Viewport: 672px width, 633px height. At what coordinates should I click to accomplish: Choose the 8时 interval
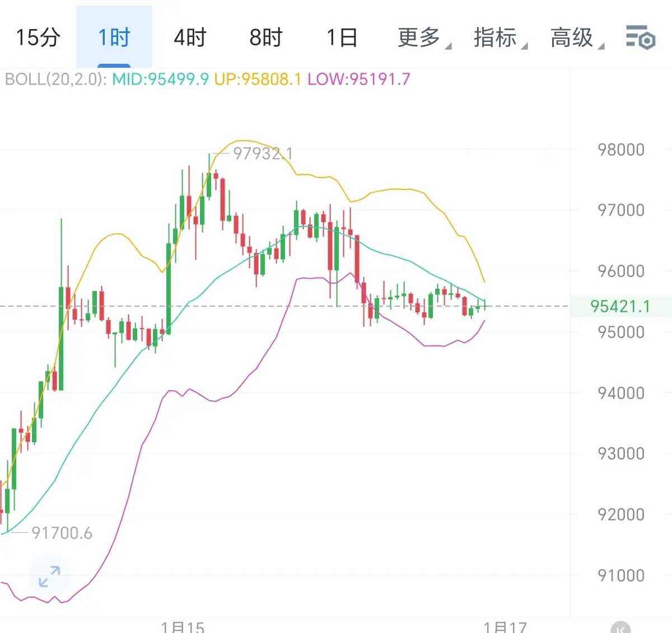(266, 37)
